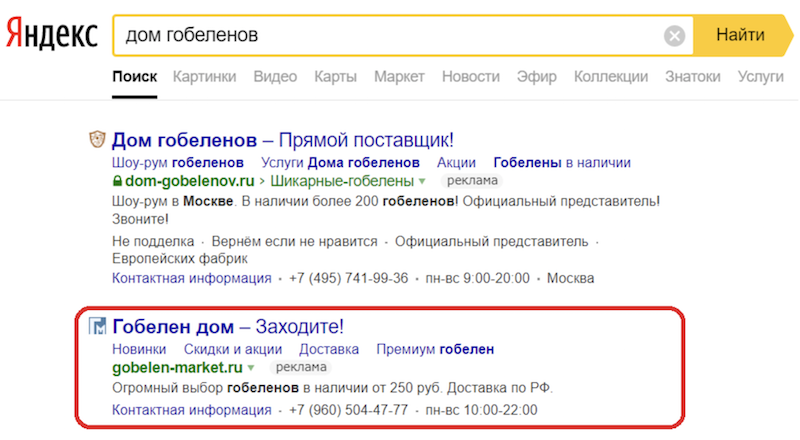Screen dimensions: 800x440
Task: Click the hours text пн-вс 10:00-22:00
Action: [481, 410]
